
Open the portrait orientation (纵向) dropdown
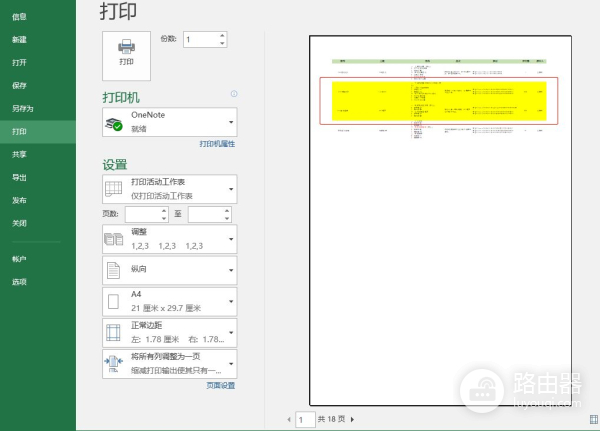pos(170,270)
